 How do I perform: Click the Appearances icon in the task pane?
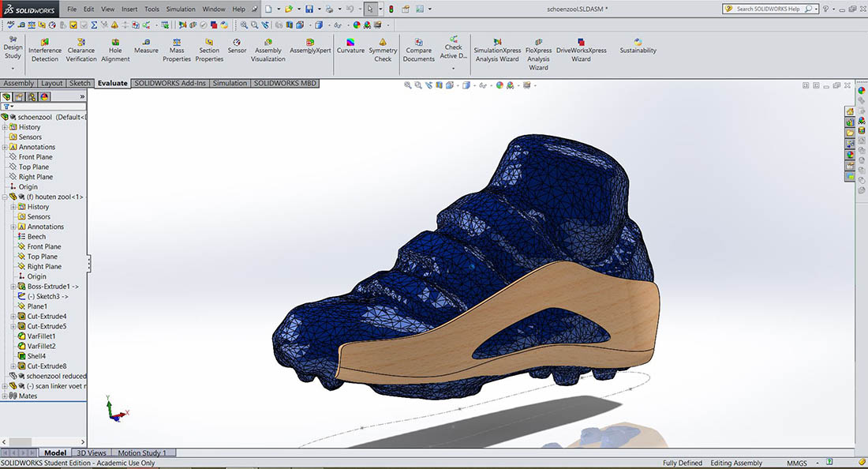pyautogui.click(x=850, y=155)
